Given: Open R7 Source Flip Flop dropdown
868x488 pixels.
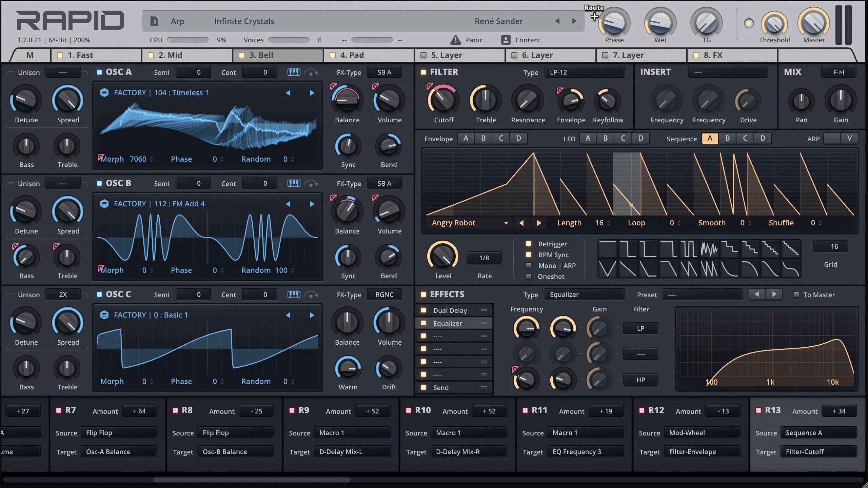Looking at the screenshot, I should pyautogui.click(x=119, y=433).
